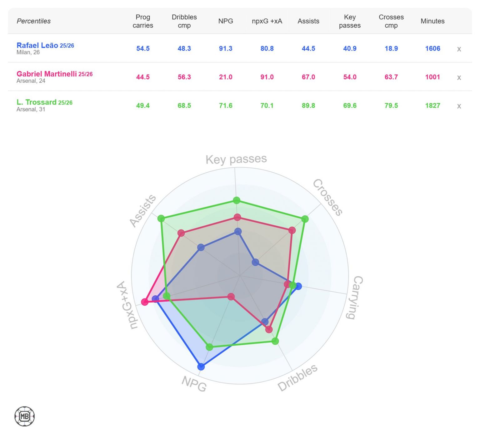Click pink Martinelli npxG+xA point on radar
This screenshot has width=480, height=448.
(144, 302)
